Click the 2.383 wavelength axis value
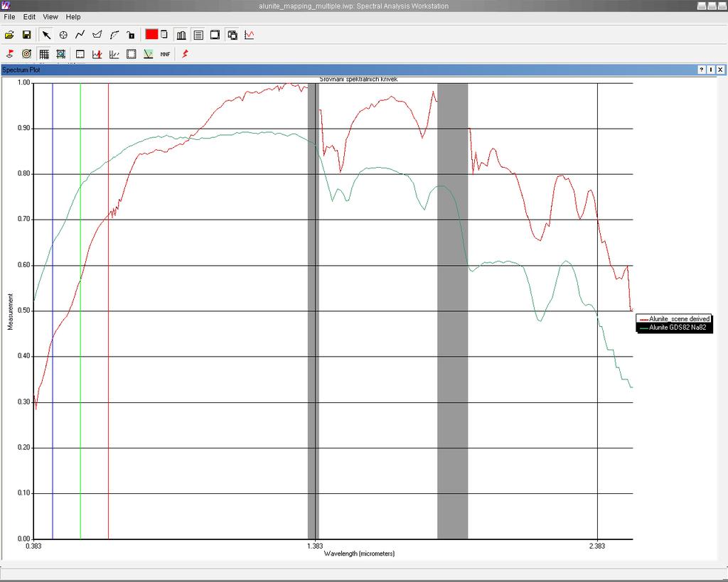The width and height of the screenshot is (728, 582). (x=597, y=546)
